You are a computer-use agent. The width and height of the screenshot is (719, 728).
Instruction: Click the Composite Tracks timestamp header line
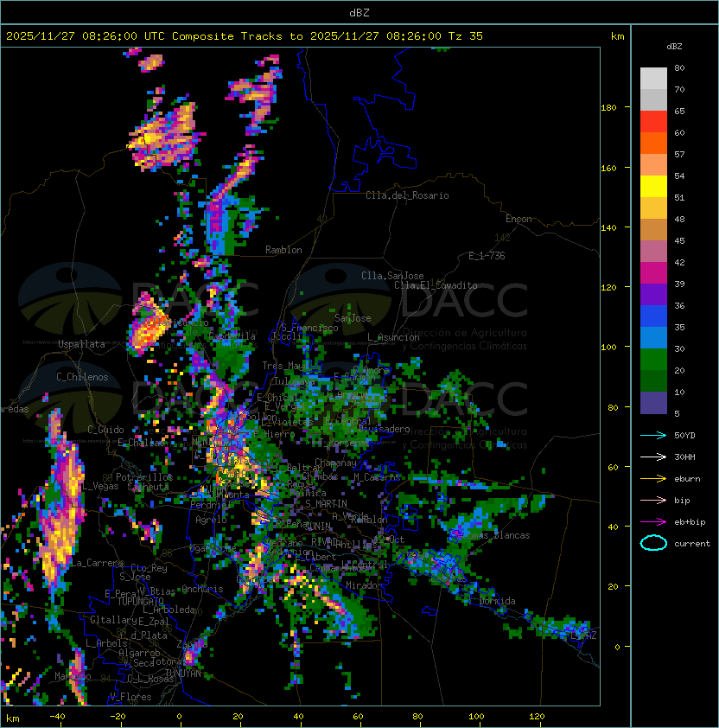click(x=245, y=36)
